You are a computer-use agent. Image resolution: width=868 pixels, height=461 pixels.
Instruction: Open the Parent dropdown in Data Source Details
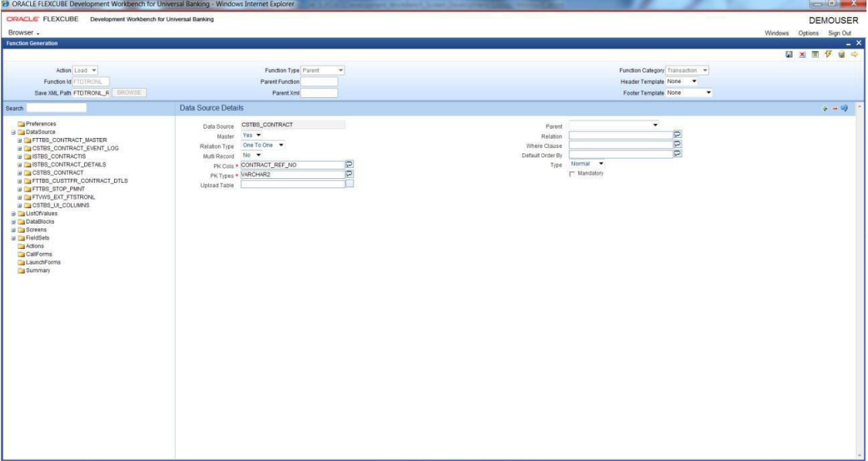coord(614,126)
